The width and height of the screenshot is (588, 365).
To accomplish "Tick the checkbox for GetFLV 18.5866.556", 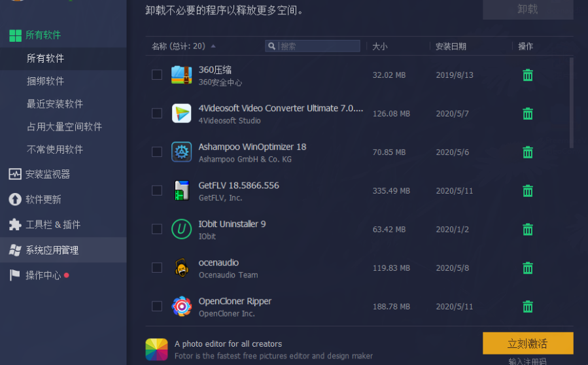I will (x=157, y=190).
